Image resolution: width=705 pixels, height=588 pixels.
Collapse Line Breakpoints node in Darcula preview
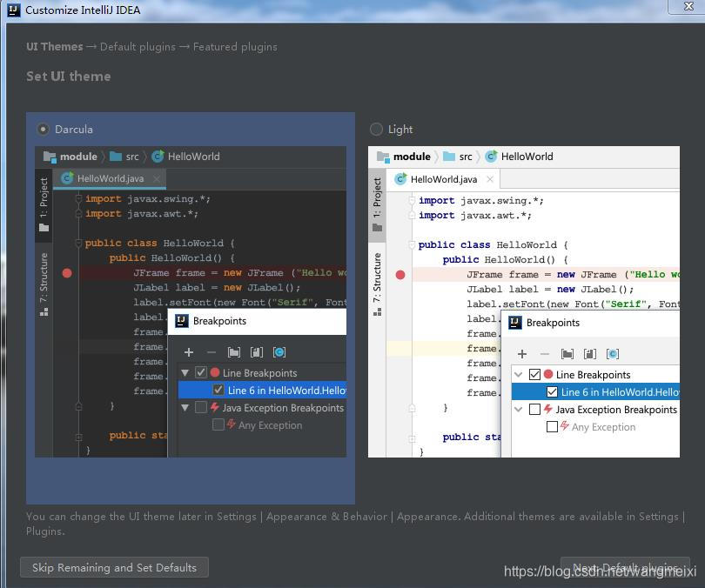coord(185,373)
